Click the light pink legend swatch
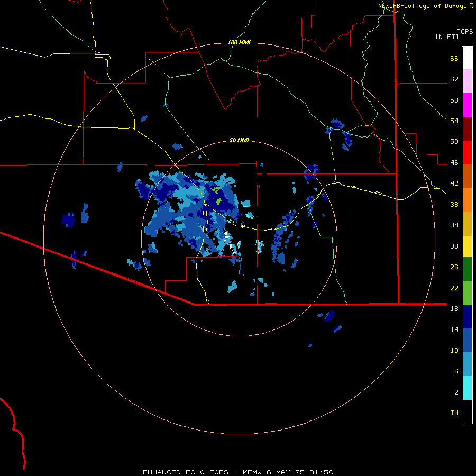The height and width of the screenshot is (476, 476). [467, 81]
